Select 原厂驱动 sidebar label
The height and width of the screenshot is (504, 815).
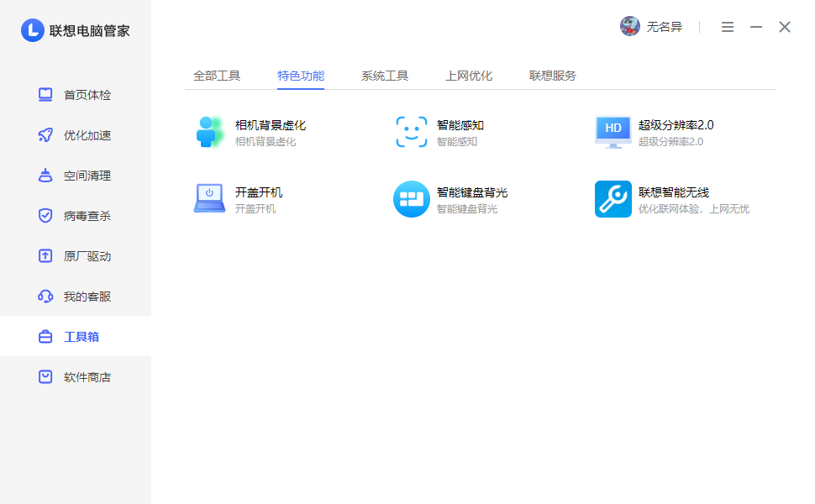87,256
